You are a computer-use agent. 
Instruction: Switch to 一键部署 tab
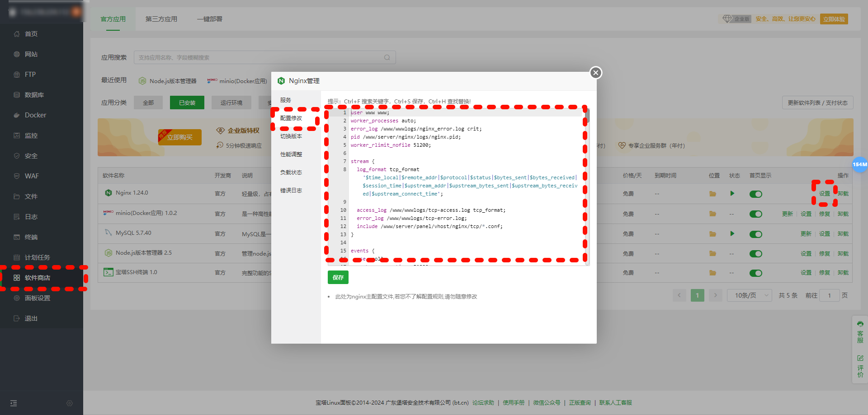210,19
